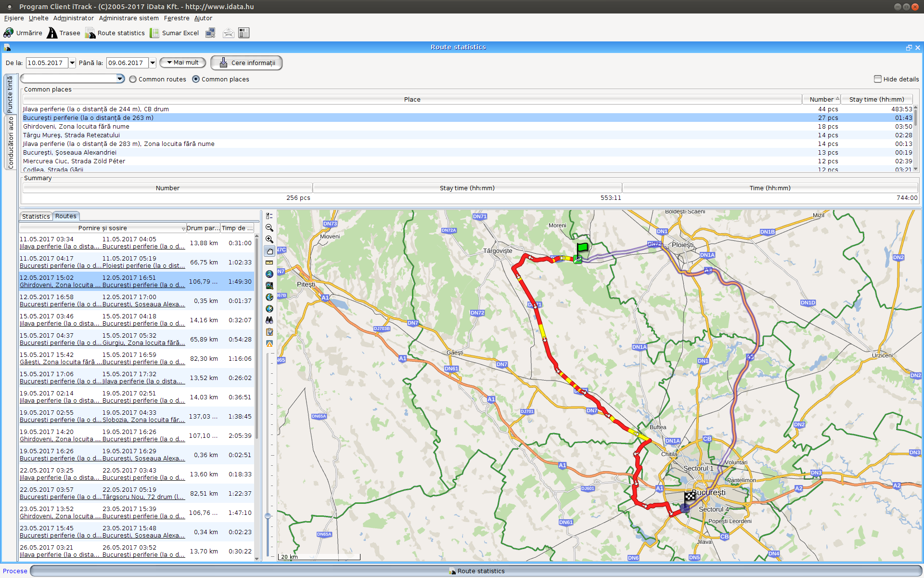Click the Cere informații button
924x578 pixels.
tap(246, 63)
